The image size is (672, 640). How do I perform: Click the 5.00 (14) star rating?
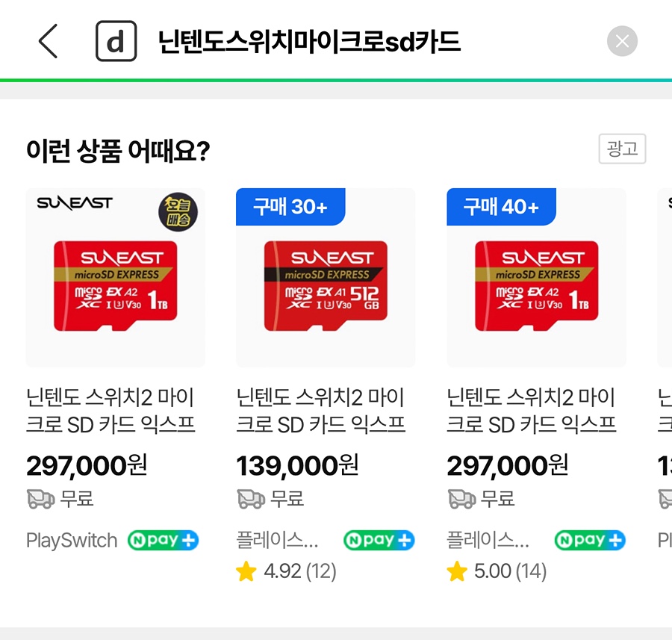click(497, 571)
